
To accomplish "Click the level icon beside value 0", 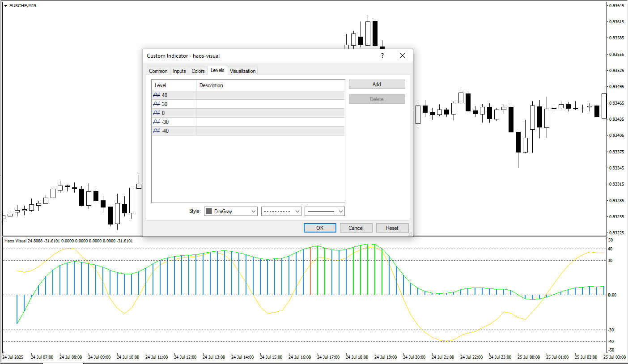I will (x=157, y=113).
